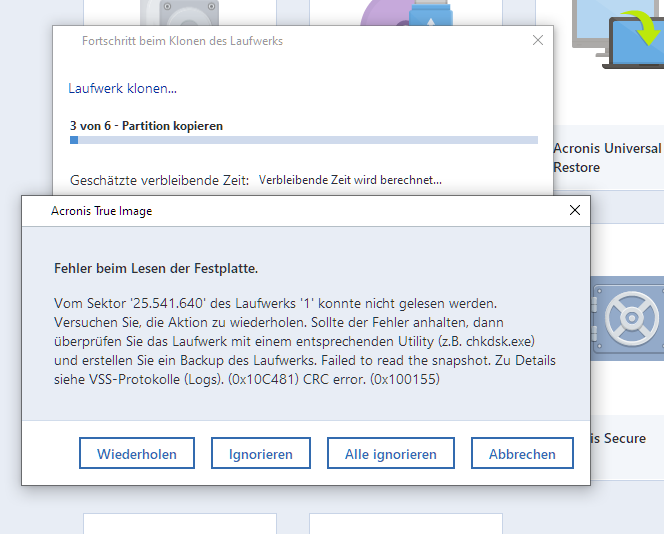Click '3 von 6 - Partition kopieren' text

pos(146,126)
